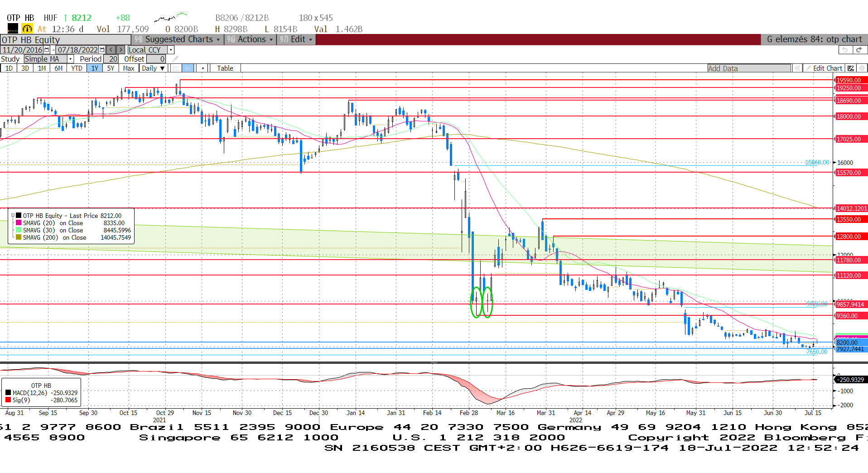
Task: Click the OTP HB Equity security field
Action: tap(66, 40)
